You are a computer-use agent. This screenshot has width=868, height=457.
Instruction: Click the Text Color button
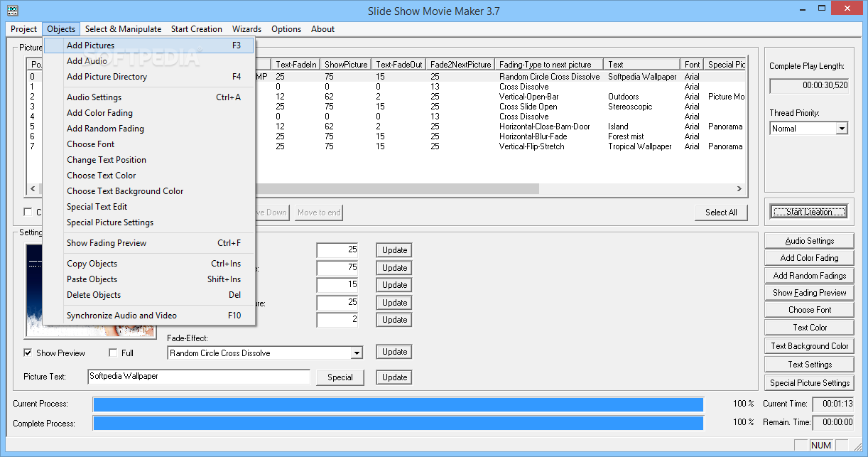pyautogui.click(x=810, y=328)
